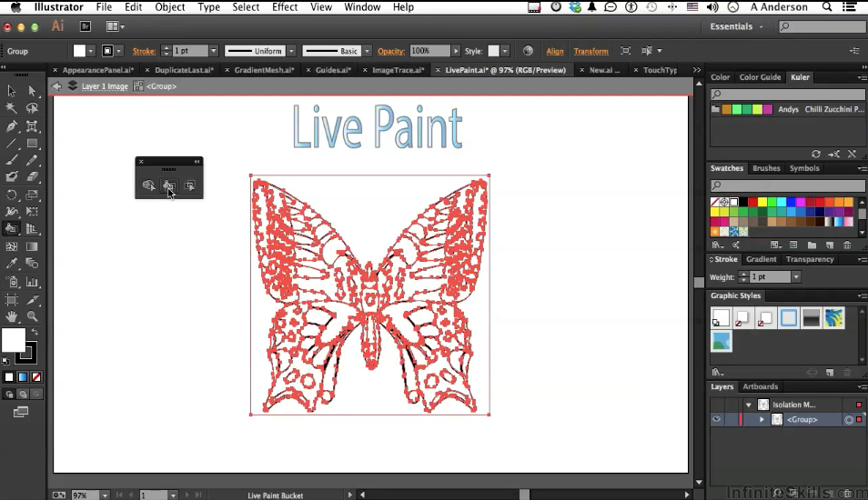This screenshot has width=868, height=500.
Task: Open the fill color dropdown in control bar
Action: (90, 51)
